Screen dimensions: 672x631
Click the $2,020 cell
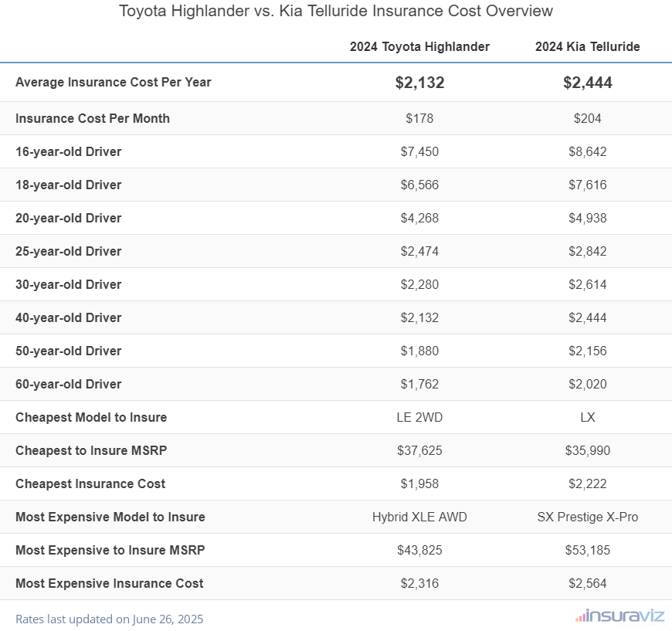click(588, 384)
